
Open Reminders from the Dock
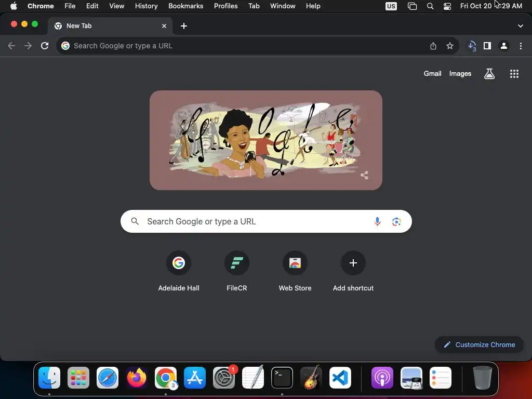tap(441, 378)
